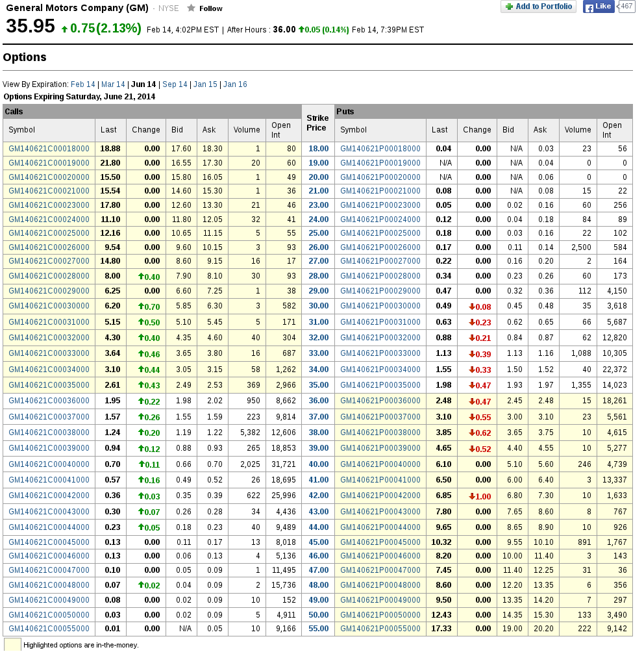Select the Jun 14 expiration
Screen dimensions: 644x654
(x=143, y=84)
